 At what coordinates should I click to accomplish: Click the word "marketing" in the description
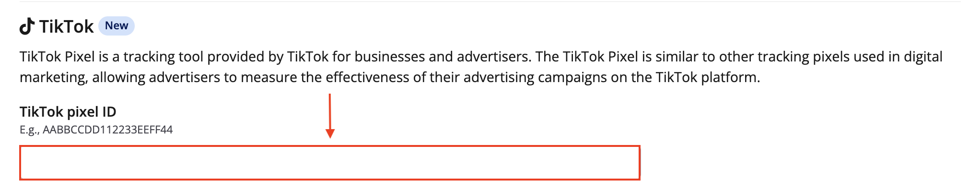click(x=53, y=77)
